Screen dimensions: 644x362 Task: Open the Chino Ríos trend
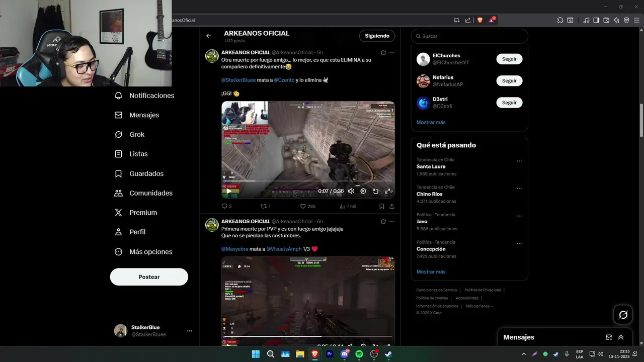click(x=429, y=194)
